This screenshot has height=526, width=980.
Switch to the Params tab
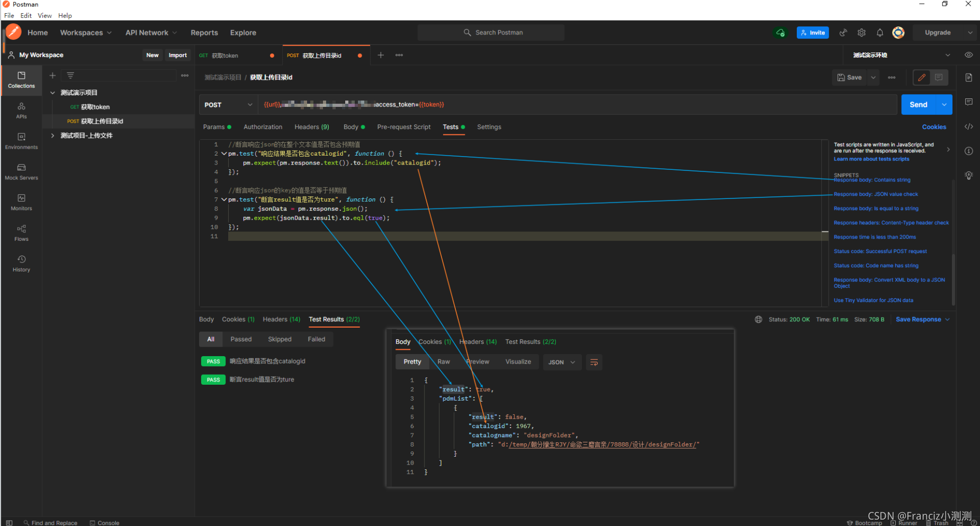point(217,127)
